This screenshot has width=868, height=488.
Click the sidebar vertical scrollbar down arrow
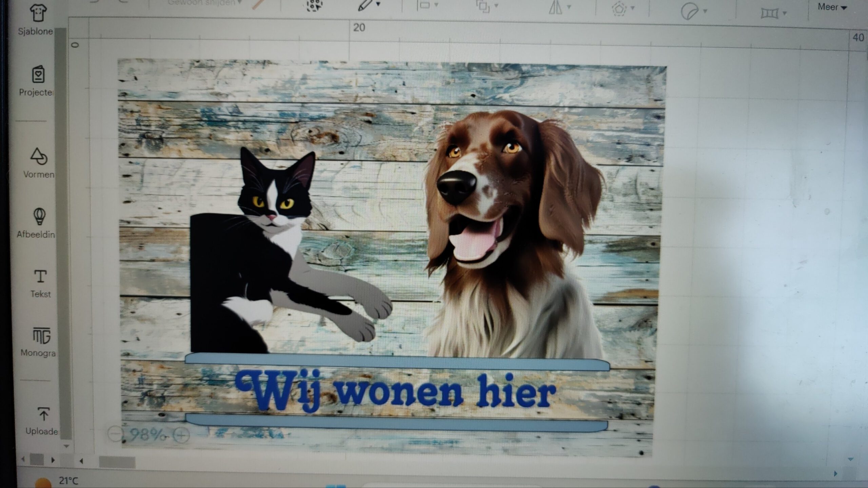pyautogui.click(x=66, y=446)
